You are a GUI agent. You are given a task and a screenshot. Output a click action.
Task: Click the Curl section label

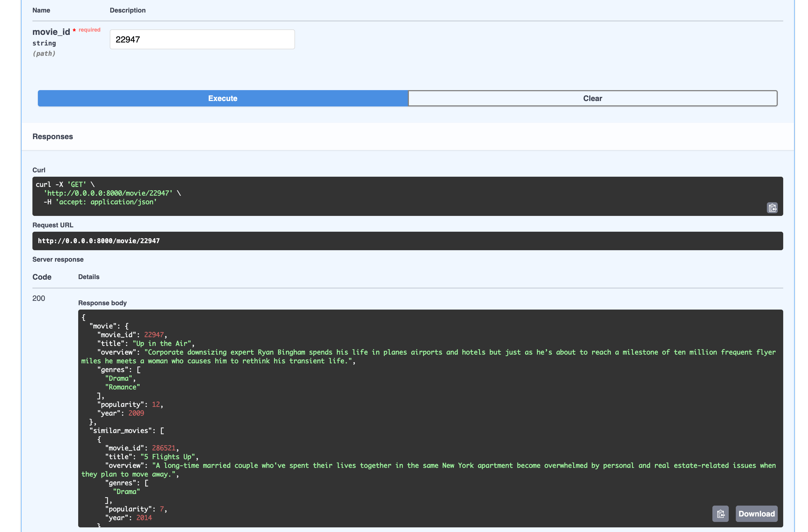coord(39,170)
